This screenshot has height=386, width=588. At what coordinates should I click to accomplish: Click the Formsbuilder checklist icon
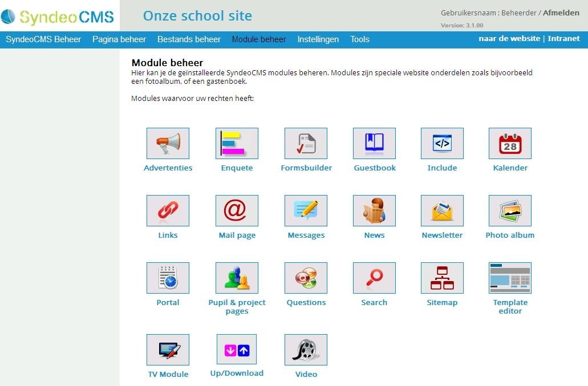pyautogui.click(x=306, y=144)
